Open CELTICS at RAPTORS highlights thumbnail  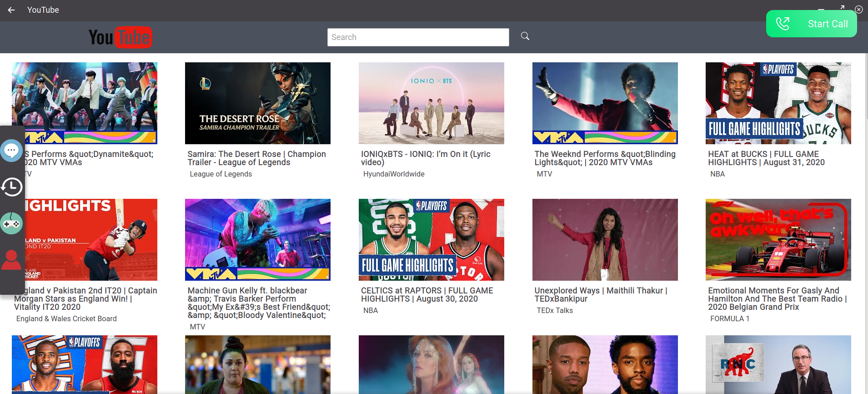point(431,240)
